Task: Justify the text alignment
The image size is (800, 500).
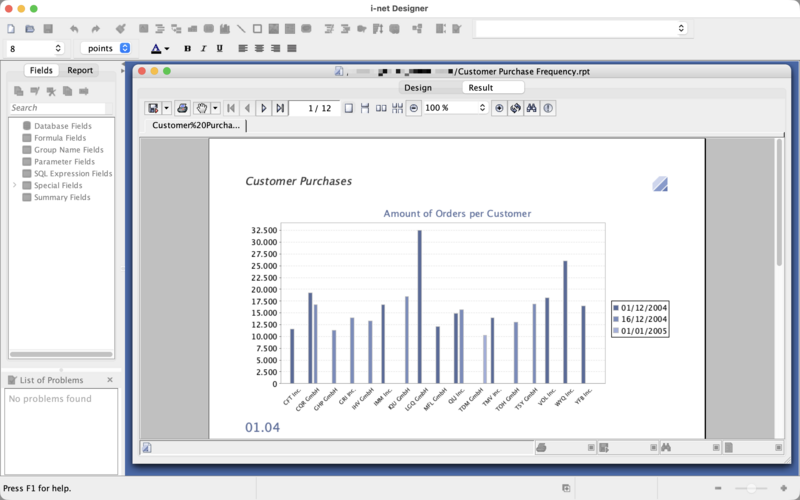Action: point(292,48)
